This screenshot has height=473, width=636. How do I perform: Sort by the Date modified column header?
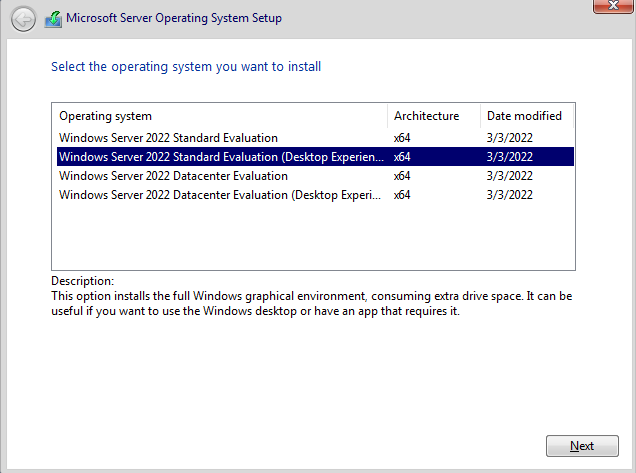tap(527, 116)
